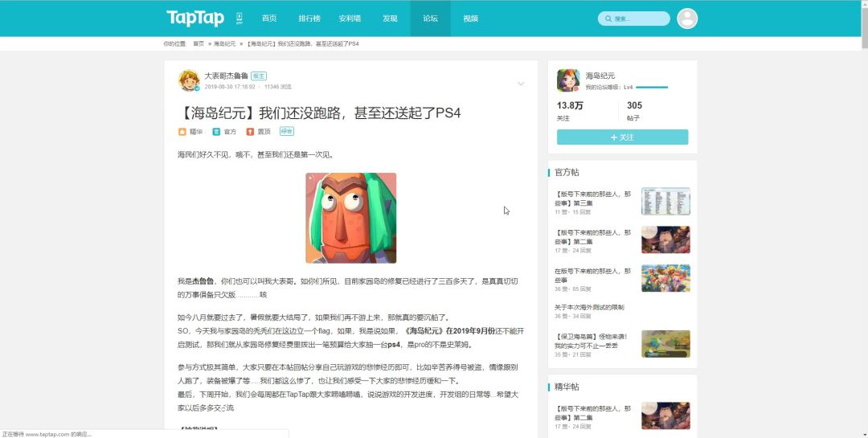Expand the post options chevron
Viewport: 868px width, 438px height.
point(521,84)
